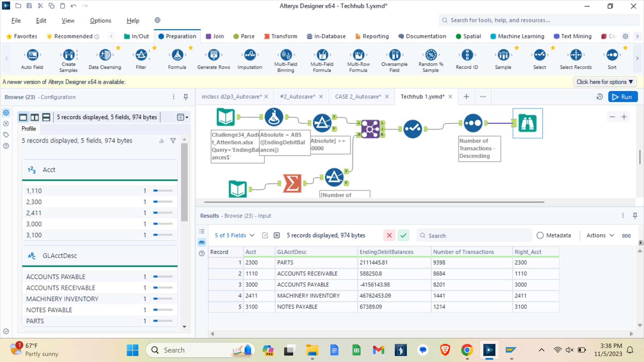Select the Oversample Field tool
The image size is (644, 362).
point(394,60)
